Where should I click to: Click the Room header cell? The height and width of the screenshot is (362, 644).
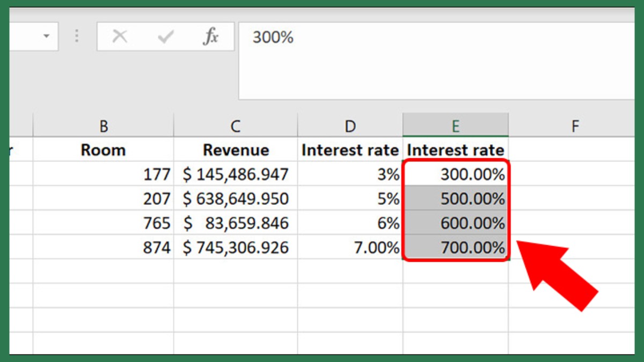click(x=104, y=150)
